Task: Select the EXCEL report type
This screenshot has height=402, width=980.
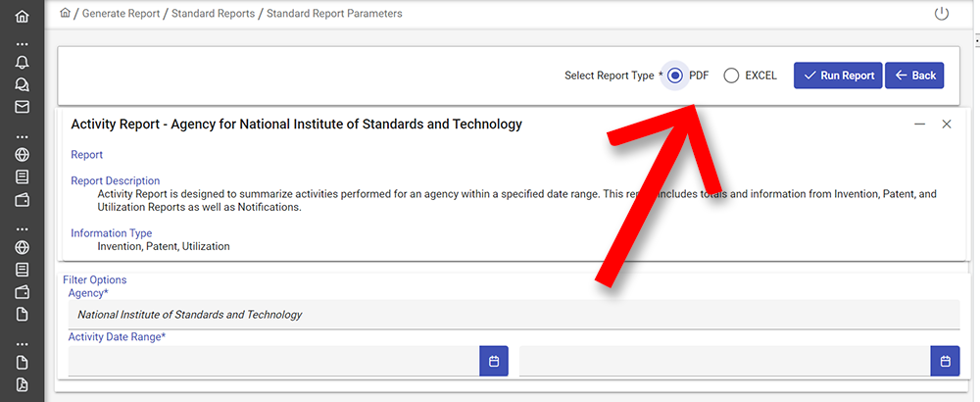Action: point(731,75)
